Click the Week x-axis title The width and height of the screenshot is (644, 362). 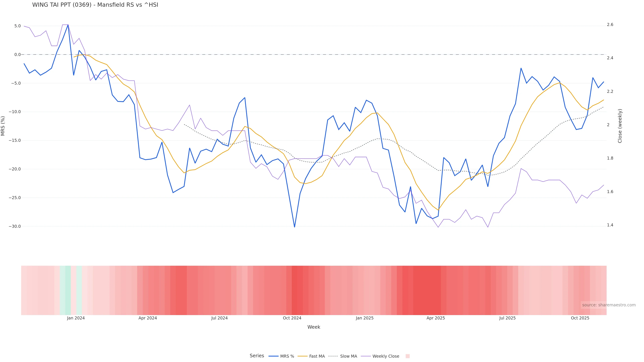314,327
